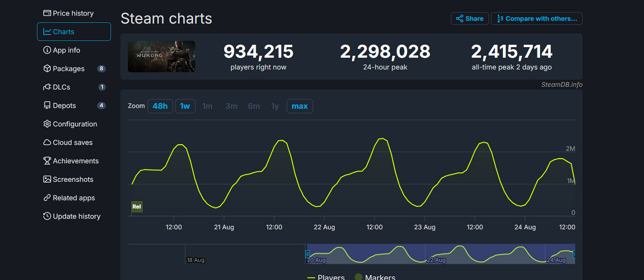Toggle the Markers option in chart legend
644x280 pixels.
point(375,277)
